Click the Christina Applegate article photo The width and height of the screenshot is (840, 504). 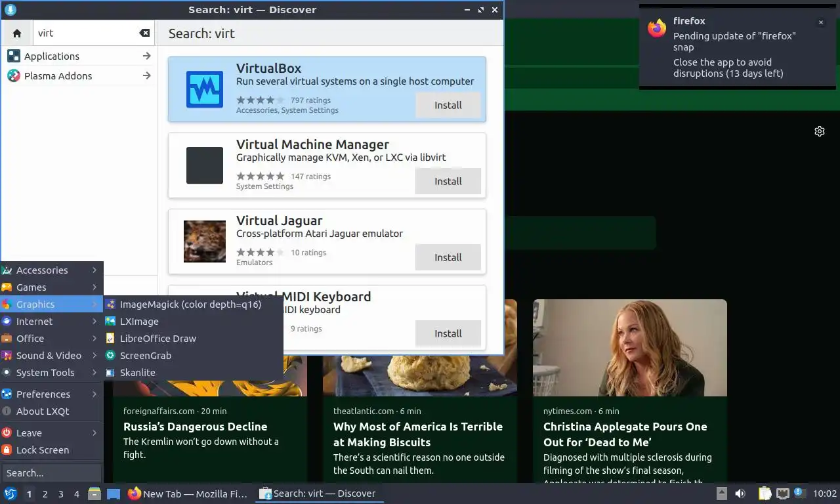630,348
